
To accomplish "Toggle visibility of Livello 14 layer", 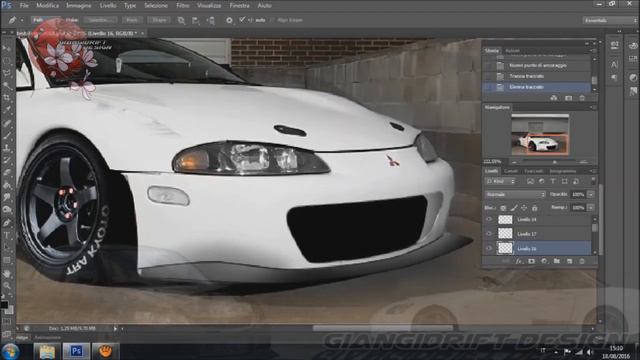I will point(489,220).
